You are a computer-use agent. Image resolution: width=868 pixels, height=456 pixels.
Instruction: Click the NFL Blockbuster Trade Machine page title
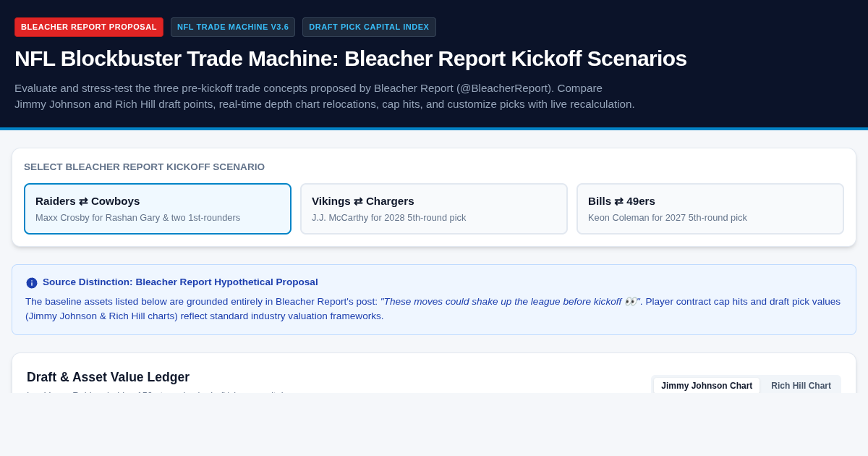tap(351, 58)
